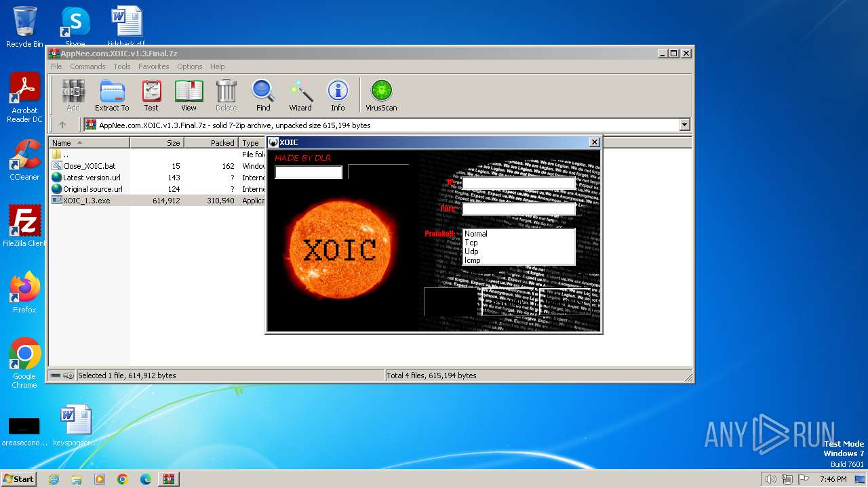Close the XOIC window
This screenshot has width=868, height=488.
[x=594, y=142]
